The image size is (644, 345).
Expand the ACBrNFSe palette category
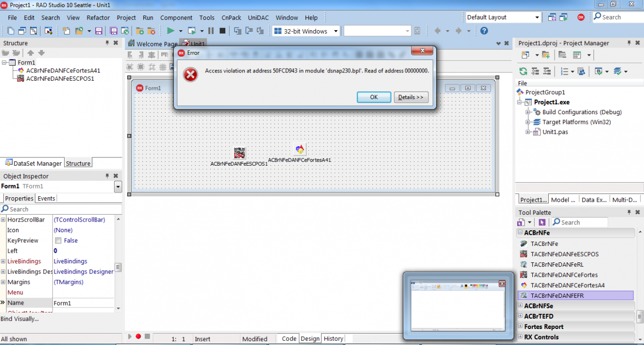tap(520, 306)
